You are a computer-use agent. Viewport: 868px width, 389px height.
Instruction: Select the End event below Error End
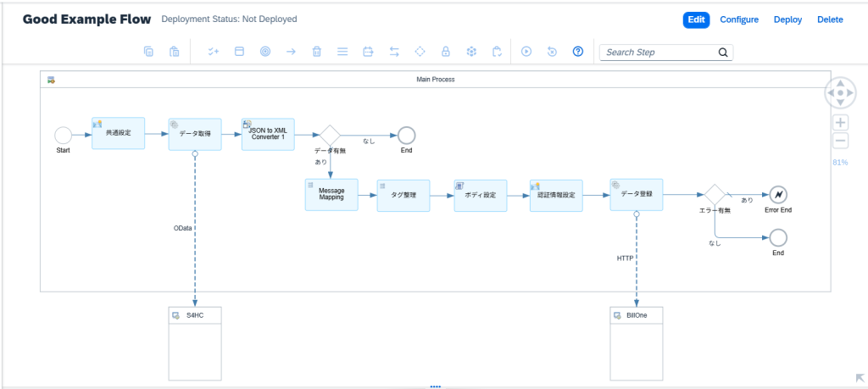pyautogui.click(x=778, y=238)
